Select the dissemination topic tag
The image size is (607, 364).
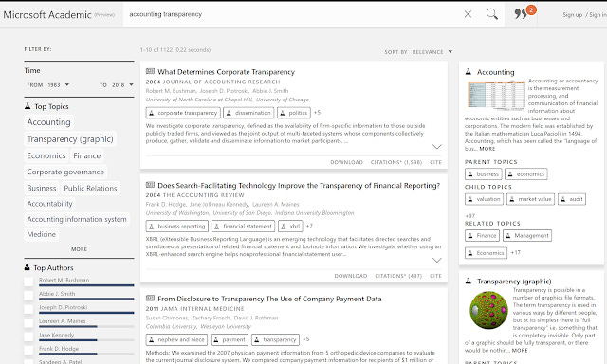coord(248,113)
